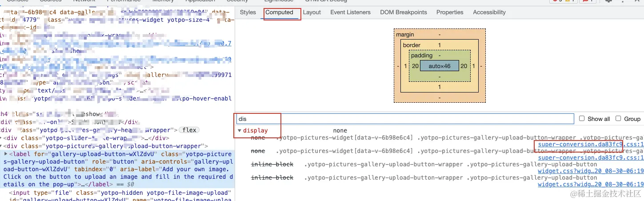Select the yotpo-slider div row
Viewport: 644px width, 201px height.
(x=117, y=138)
